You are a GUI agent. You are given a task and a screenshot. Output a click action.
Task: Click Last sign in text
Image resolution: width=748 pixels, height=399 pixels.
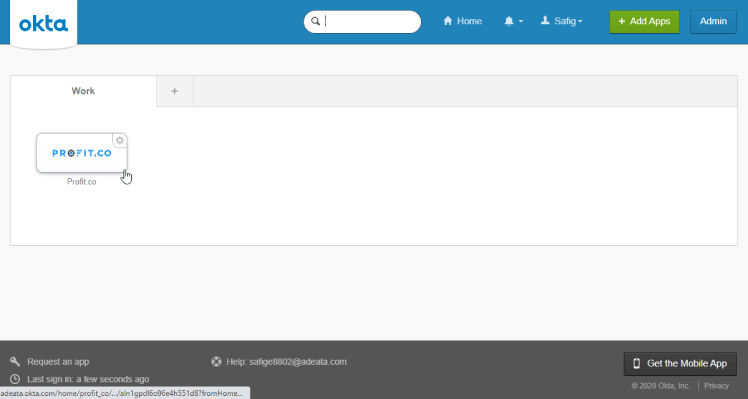click(88, 379)
